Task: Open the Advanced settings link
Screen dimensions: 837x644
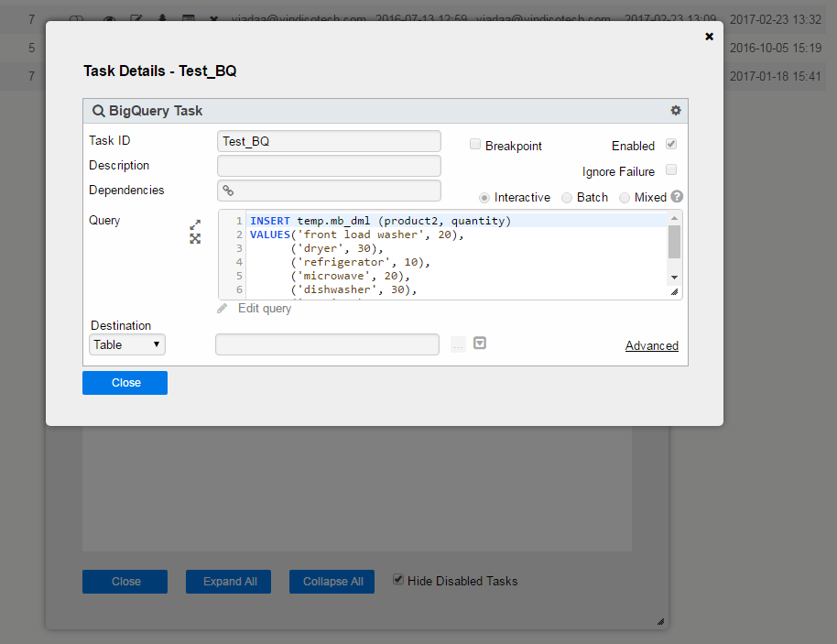Action: (651, 346)
